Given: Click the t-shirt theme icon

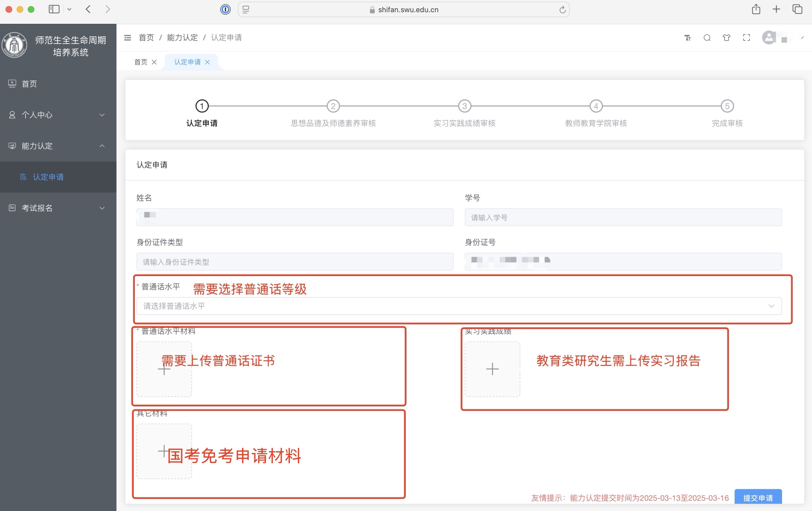Looking at the screenshot, I should tap(726, 37).
